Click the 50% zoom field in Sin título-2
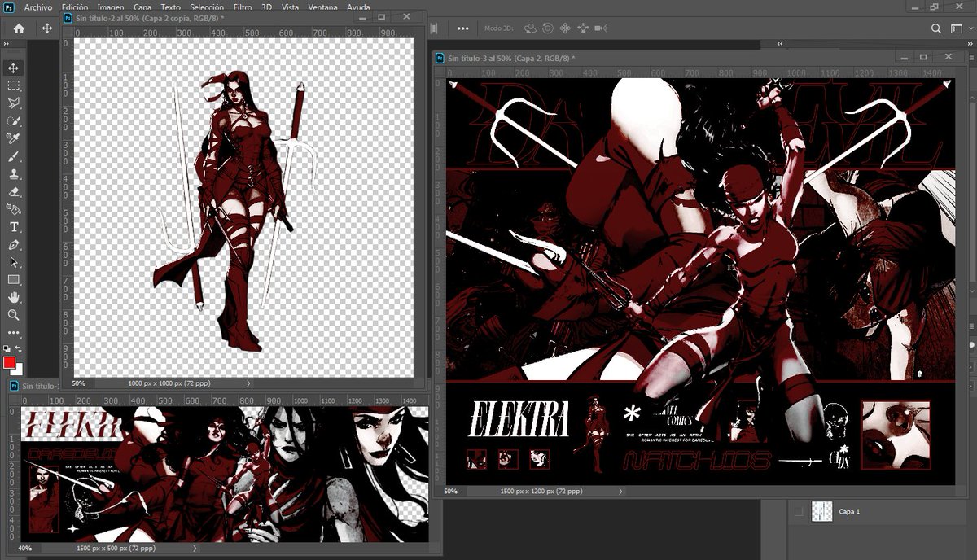977x560 pixels. (x=79, y=383)
